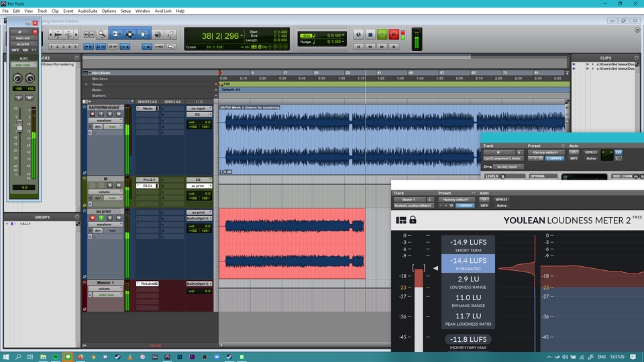This screenshot has width=644, height=362.
Task: Solo the au print track
Action: click(109, 217)
